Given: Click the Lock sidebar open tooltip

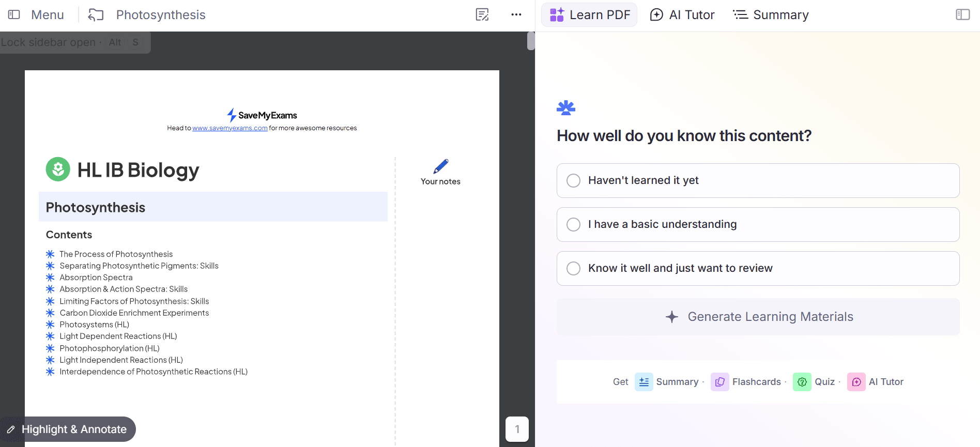Looking at the screenshot, I should click(x=75, y=42).
